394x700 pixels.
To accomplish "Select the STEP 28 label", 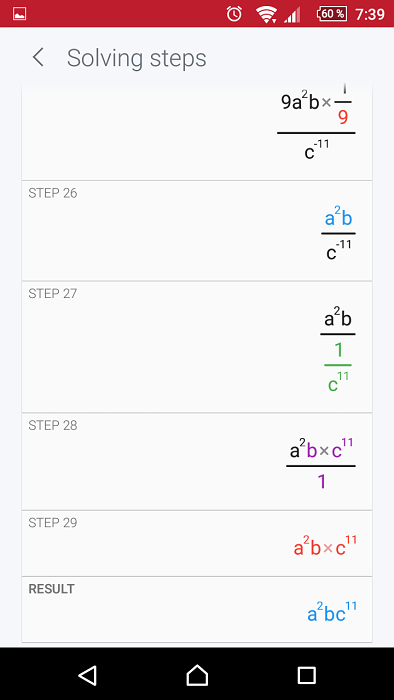I will (x=53, y=425).
